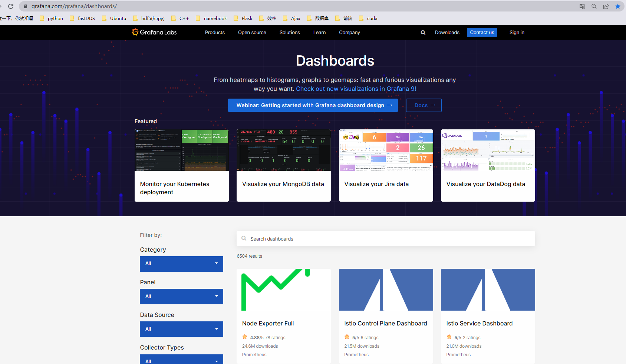626x364 pixels.
Task: Open the browser translate icon
Action: click(x=582, y=6)
